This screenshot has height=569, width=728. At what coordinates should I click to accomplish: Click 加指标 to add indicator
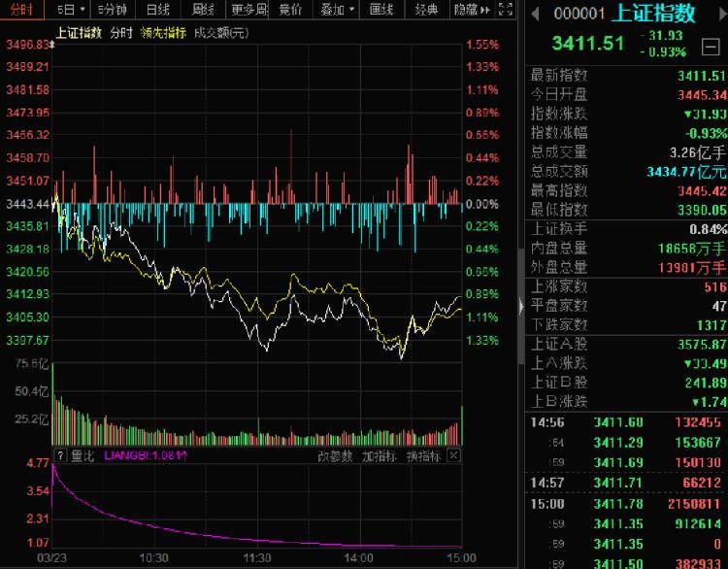click(x=380, y=456)
